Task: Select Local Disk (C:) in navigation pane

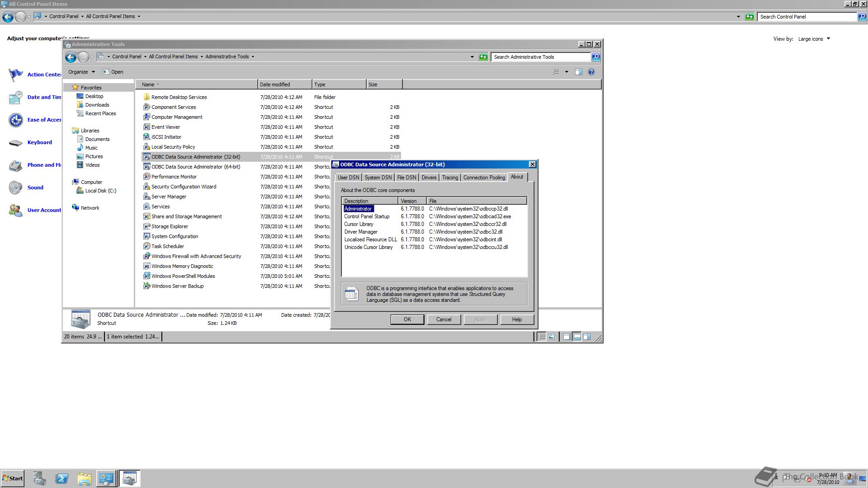Action: coord(96,191)
